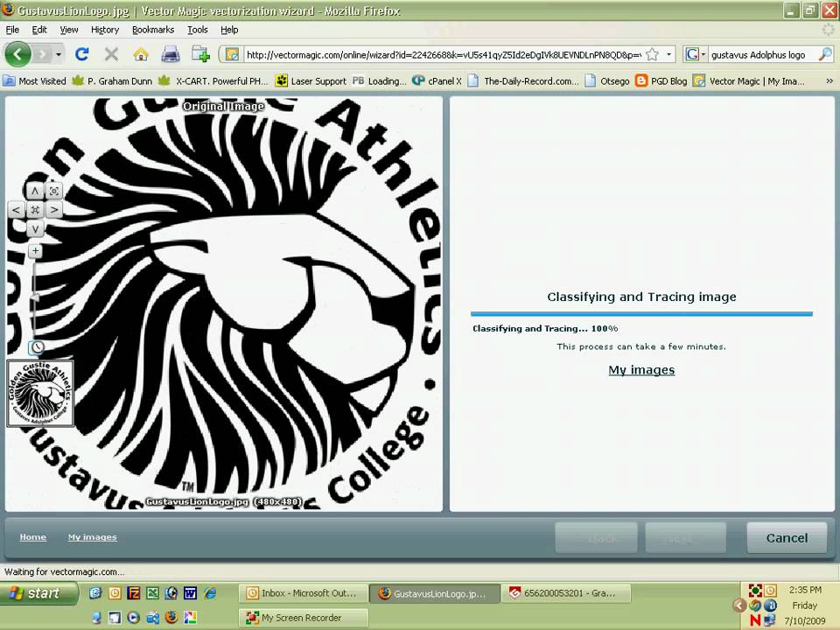The width and height of the screenshot is (840, 630).
Task: Click the zoom-to-fit icon beside up arrow
Action: tap(54, 191)
